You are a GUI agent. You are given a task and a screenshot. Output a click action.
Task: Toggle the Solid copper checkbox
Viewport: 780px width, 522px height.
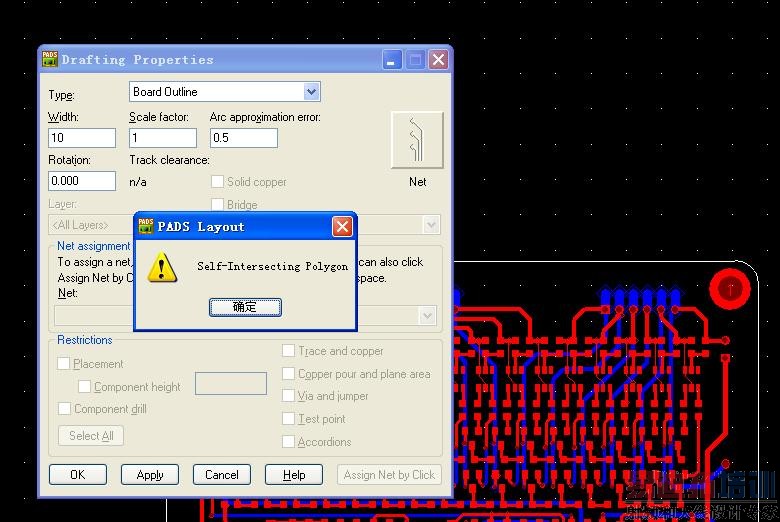[x=217, y=182]
